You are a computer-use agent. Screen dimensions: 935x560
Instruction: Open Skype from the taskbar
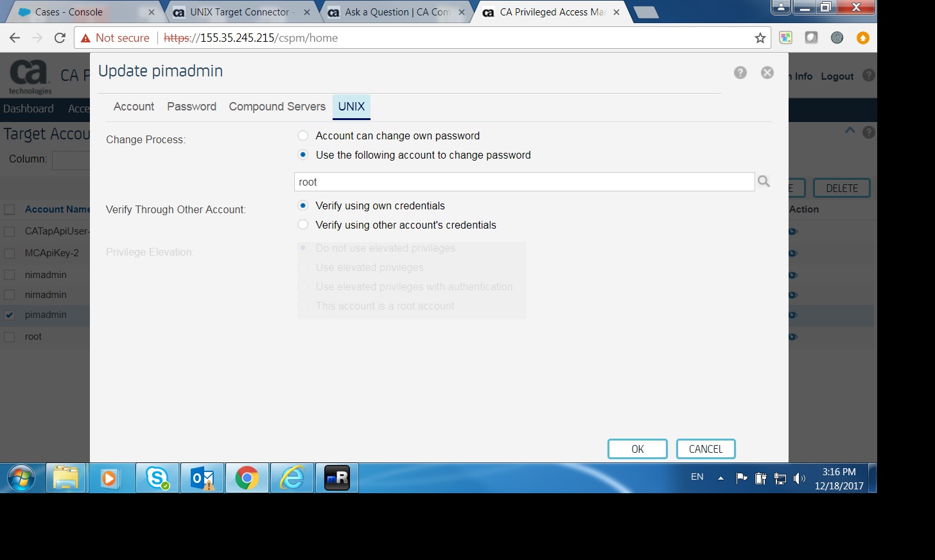[x=157, y=478]
